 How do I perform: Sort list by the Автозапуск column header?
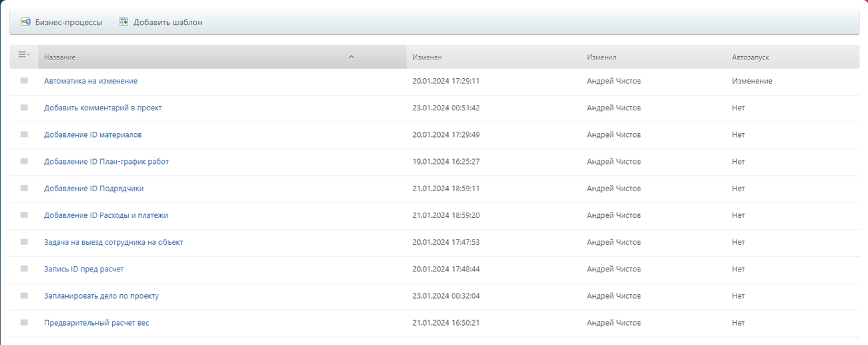[750, 57]
